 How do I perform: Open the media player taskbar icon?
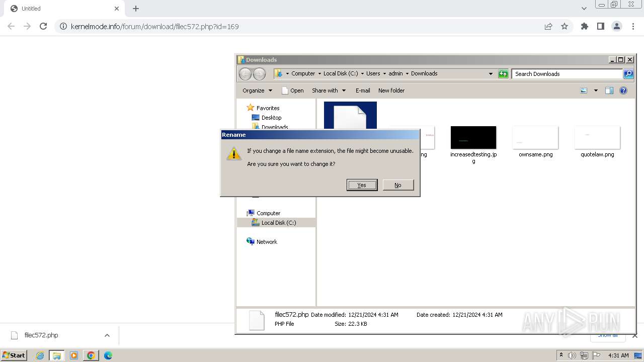[74, 355]
